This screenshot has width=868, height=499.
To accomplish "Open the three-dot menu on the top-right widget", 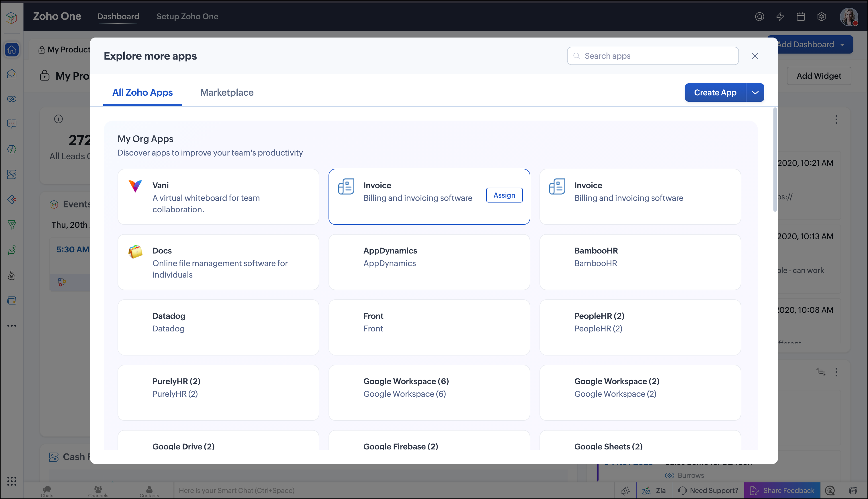I will point(836,120).
